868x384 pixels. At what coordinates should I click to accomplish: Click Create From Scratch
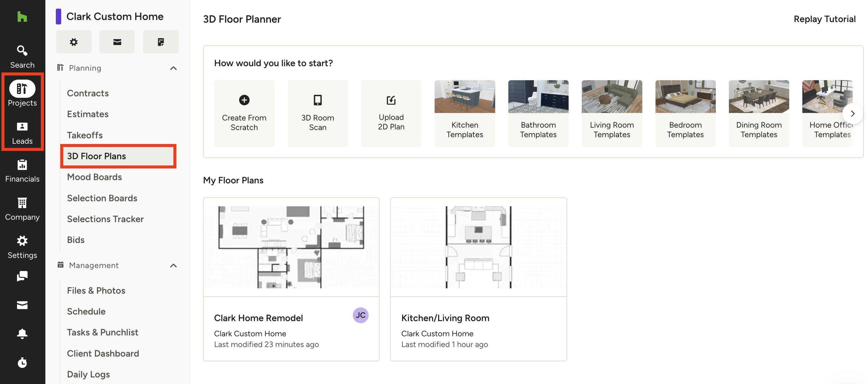(x=244, y=113)
